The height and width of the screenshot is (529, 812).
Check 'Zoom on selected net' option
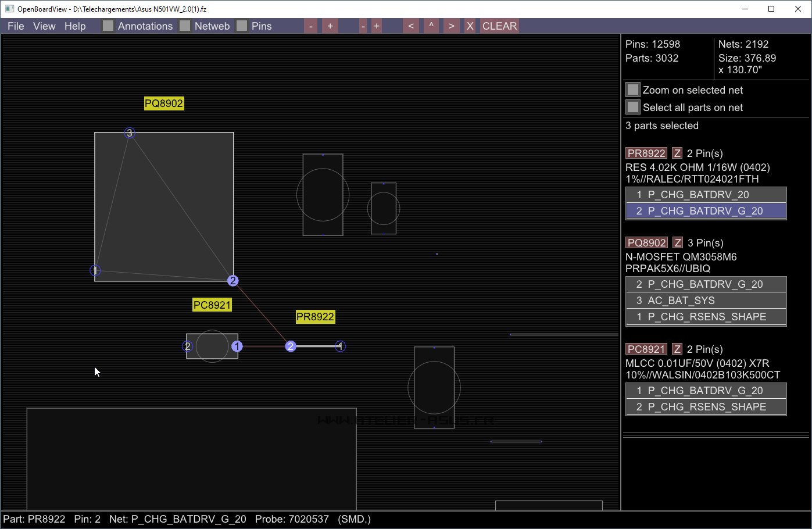click(633, 90)
